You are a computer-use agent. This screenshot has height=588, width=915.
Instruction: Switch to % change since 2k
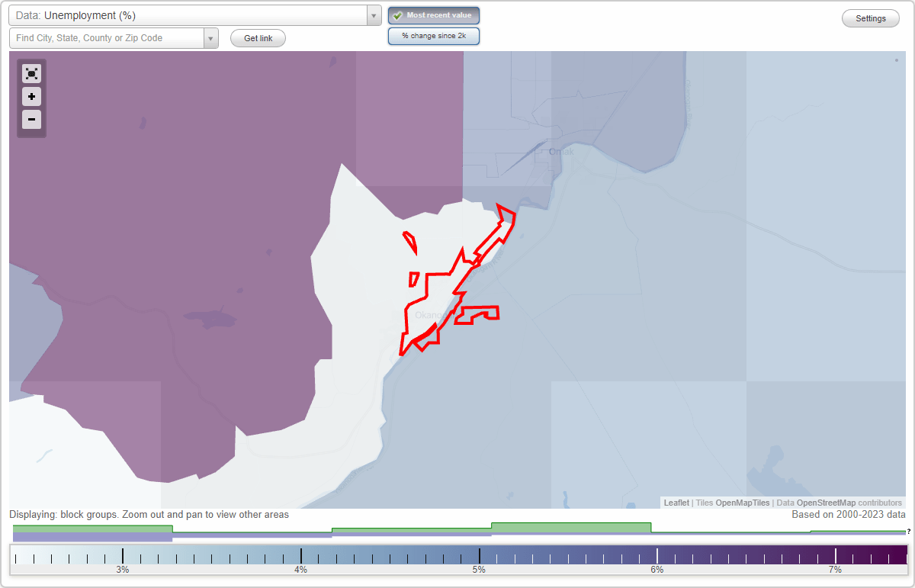tap(434, 36)
